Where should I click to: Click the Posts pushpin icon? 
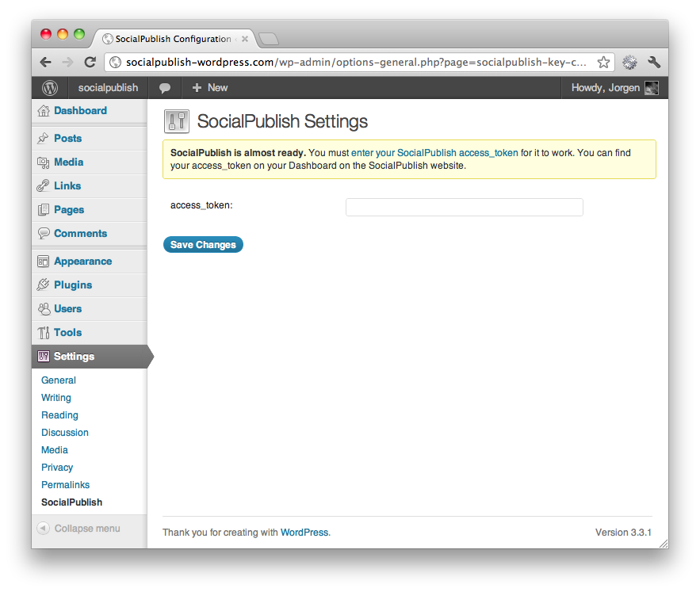pos(43,139)
